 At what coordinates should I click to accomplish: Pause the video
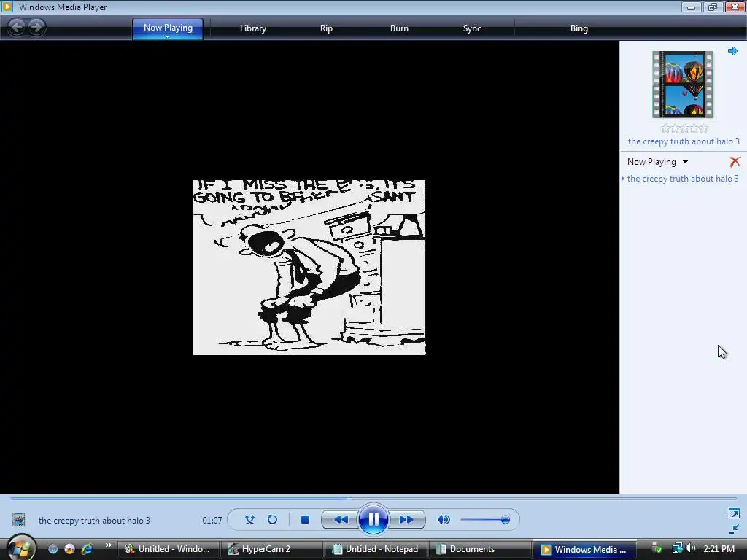click(373, 519)
